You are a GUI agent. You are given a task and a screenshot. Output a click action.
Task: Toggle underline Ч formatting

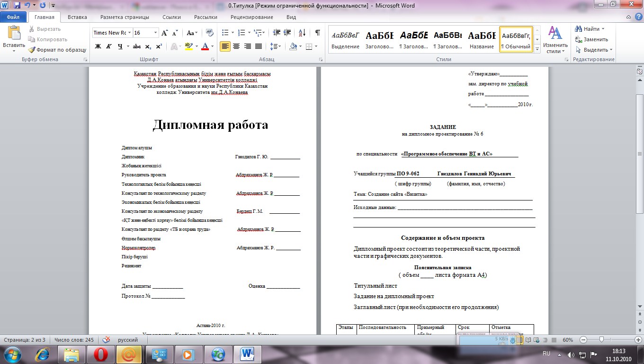(120, 46)
